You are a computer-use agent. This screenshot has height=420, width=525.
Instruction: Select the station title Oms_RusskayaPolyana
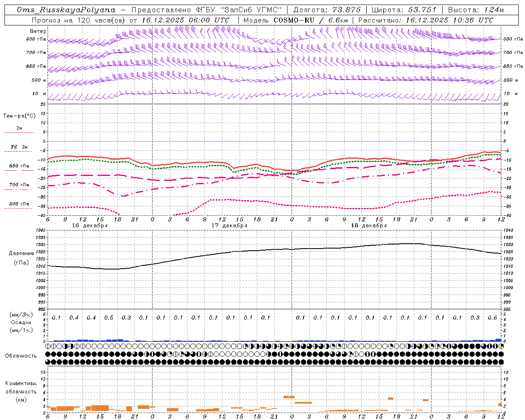66,10
